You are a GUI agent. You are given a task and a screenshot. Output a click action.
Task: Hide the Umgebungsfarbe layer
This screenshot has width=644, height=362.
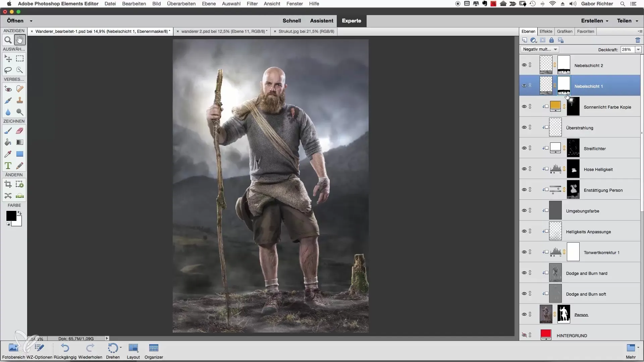tap(524, 210)
